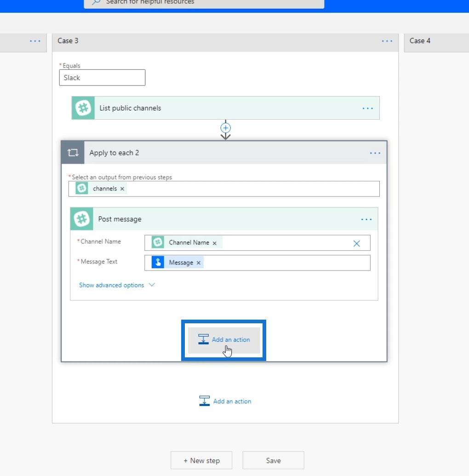Image resolution: width=469 pixels, height=476 pixels.
Task: Open the Post message ellipsis menu
Action: point(366,219)
